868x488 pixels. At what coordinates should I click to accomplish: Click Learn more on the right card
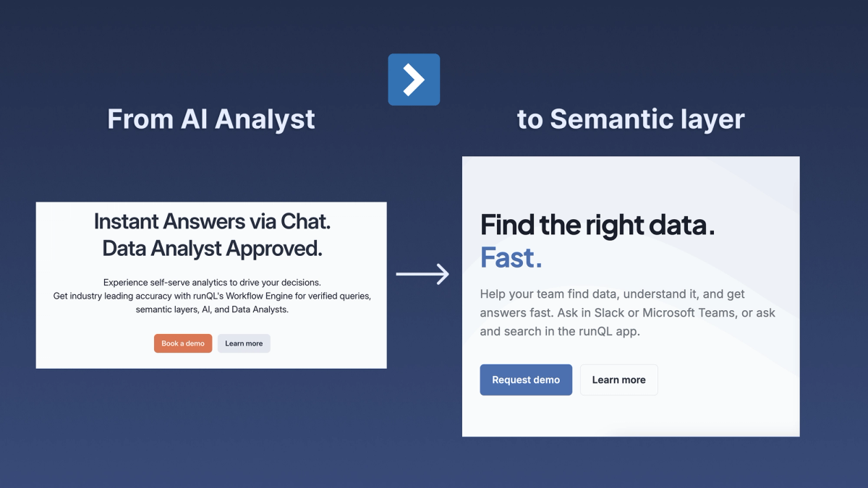618,380
